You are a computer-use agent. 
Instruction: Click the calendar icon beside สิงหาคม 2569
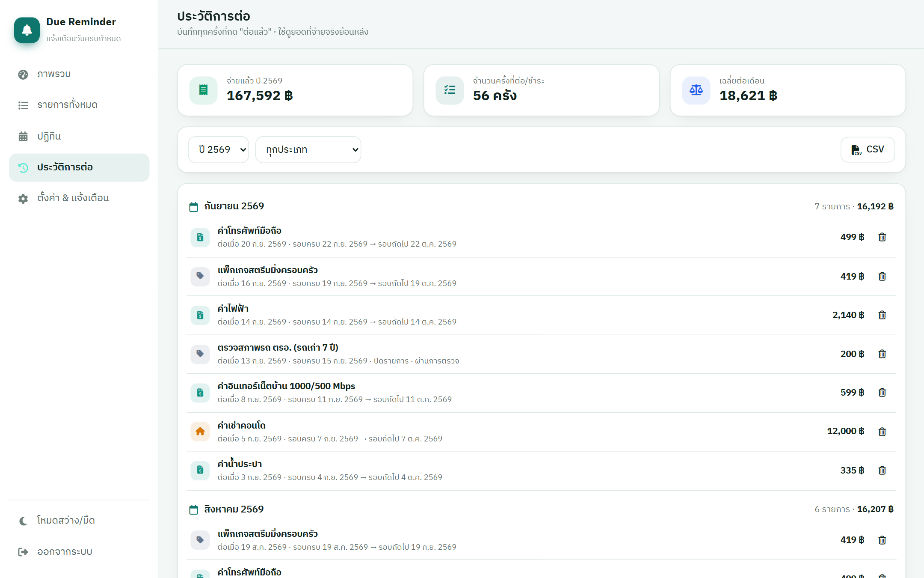[194, 509]
